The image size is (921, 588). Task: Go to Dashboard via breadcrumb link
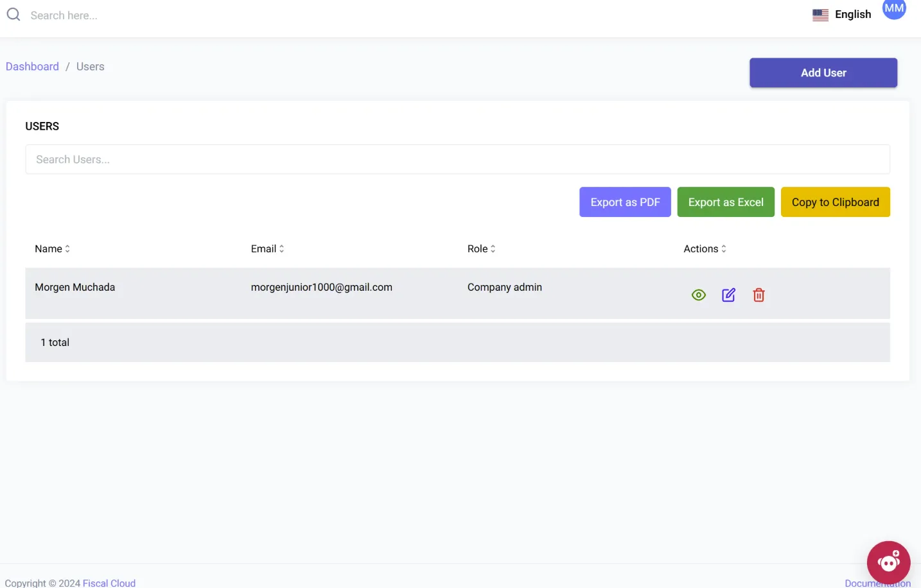click(x=32, y=67)
